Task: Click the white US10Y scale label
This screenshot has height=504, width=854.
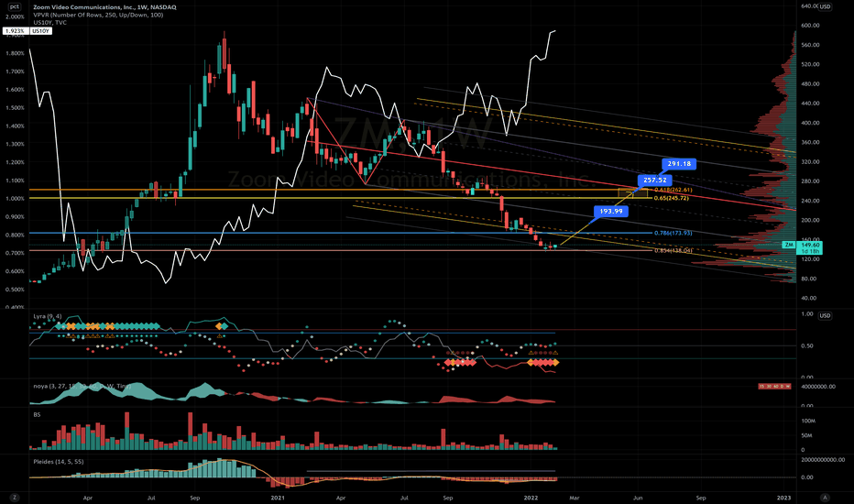Action: 40,31
